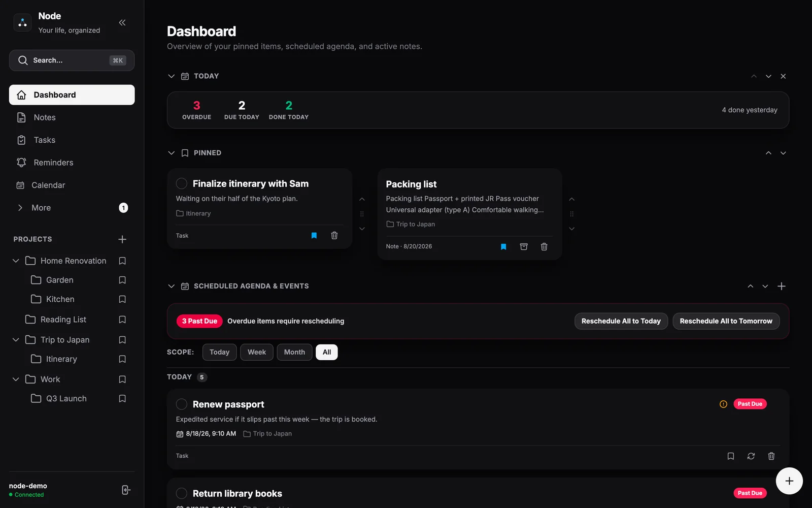The image size is (812, 508).
Task: Open Calendar from the sidebar
Action: point(72,185)
